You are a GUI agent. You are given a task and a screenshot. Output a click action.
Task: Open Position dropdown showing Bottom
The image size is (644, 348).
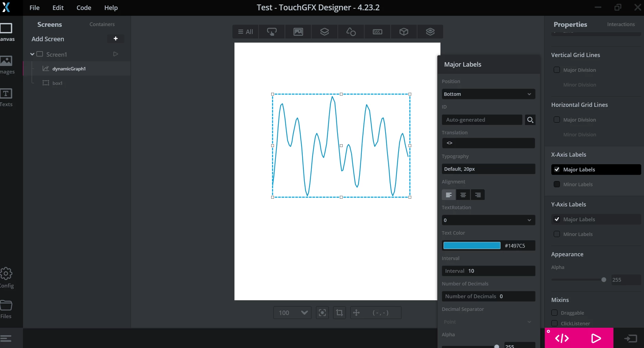tap(488, 94)
